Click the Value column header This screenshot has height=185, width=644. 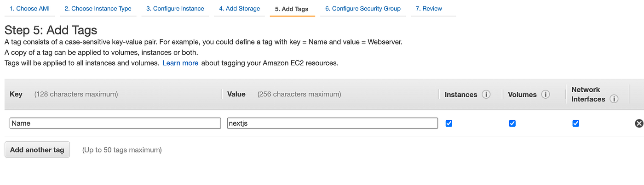click(x=236, y=94)
